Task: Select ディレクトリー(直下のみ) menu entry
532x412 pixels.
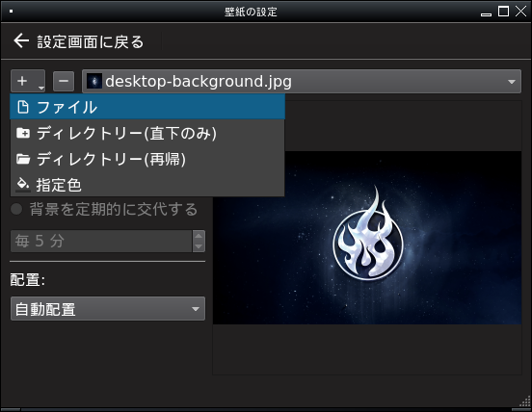Action: pyautogui.click(x=147, y=133)
